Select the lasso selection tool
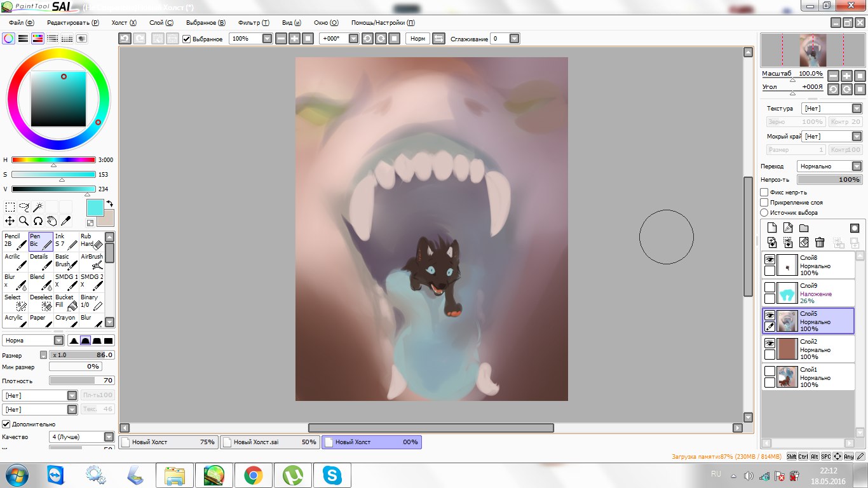This screenshot has height=488, width=868. tap(24, 207)
